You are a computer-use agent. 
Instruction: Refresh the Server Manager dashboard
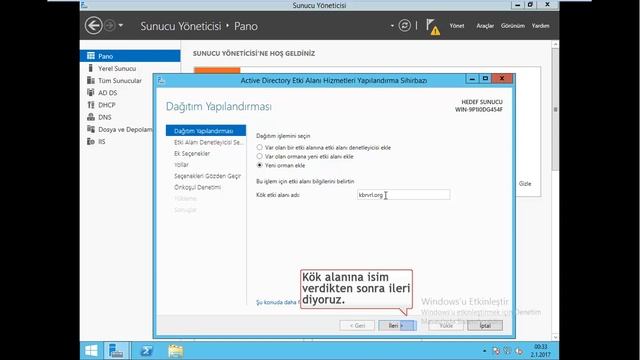coord(404,25)
